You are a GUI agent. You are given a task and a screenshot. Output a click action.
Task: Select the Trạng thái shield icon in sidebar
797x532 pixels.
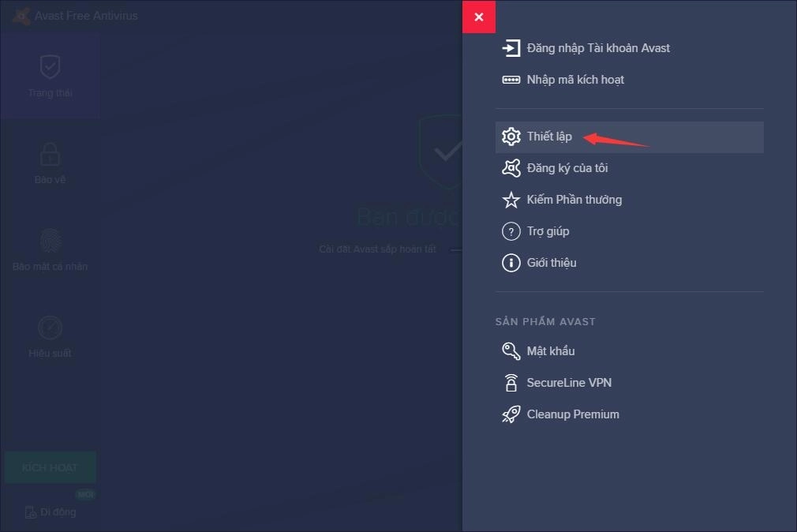(49, 66)
